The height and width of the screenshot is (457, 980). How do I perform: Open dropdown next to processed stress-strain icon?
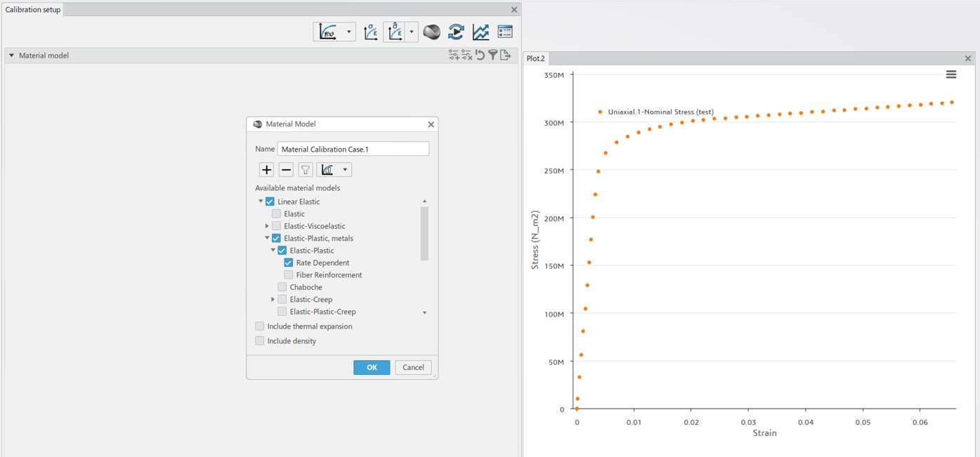pos(412,32)
